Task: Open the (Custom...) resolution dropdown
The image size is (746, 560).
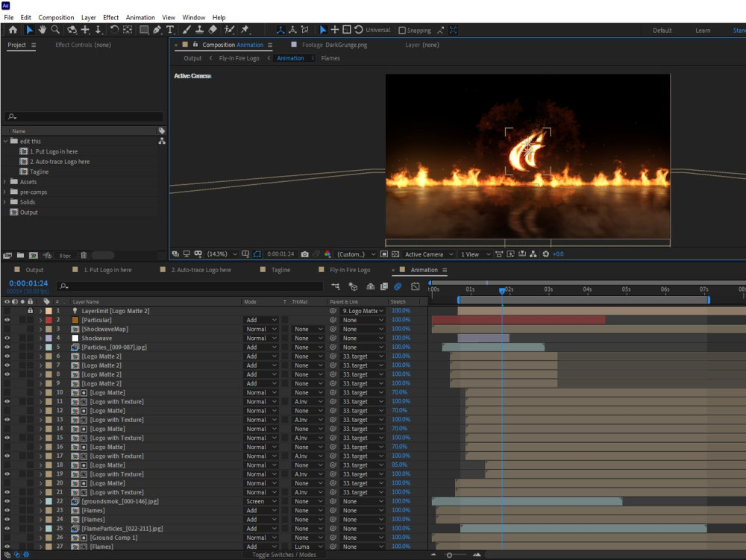Action: tap(356, 254)
